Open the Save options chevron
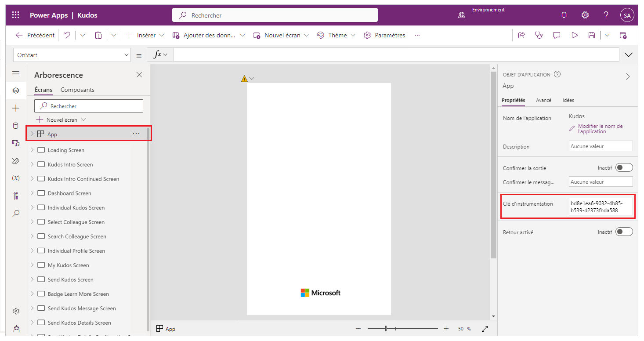 pyautogui.click(x=607, y=35)
